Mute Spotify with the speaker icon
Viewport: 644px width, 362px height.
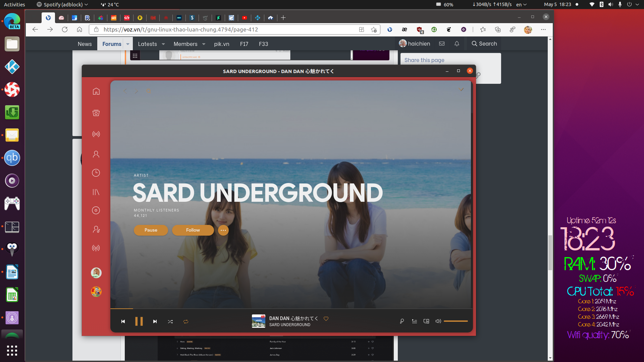[438, 321]
